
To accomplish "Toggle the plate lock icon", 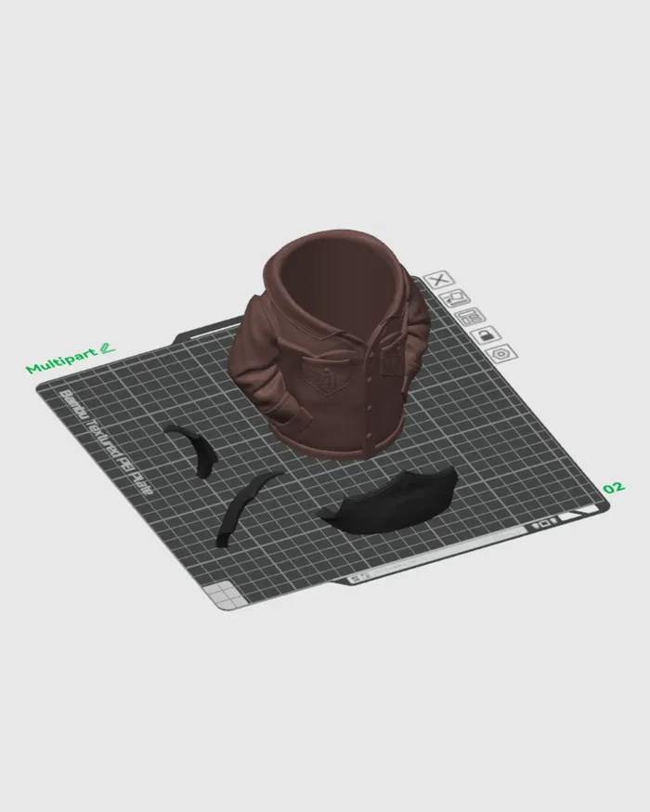I will (486, 334).
